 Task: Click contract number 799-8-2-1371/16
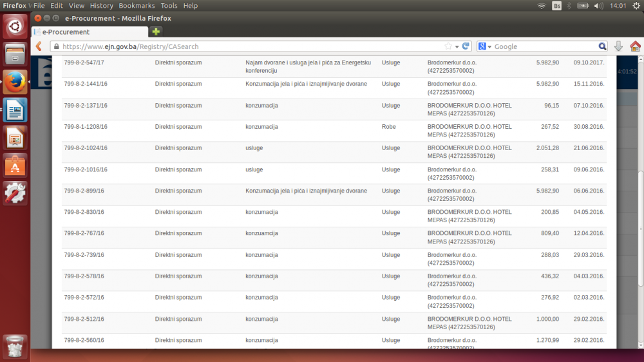(86, 106)
